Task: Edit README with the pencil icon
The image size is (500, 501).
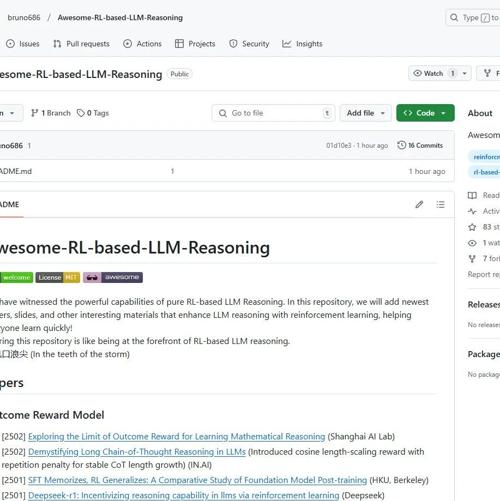Action: [x=419, y=204]
